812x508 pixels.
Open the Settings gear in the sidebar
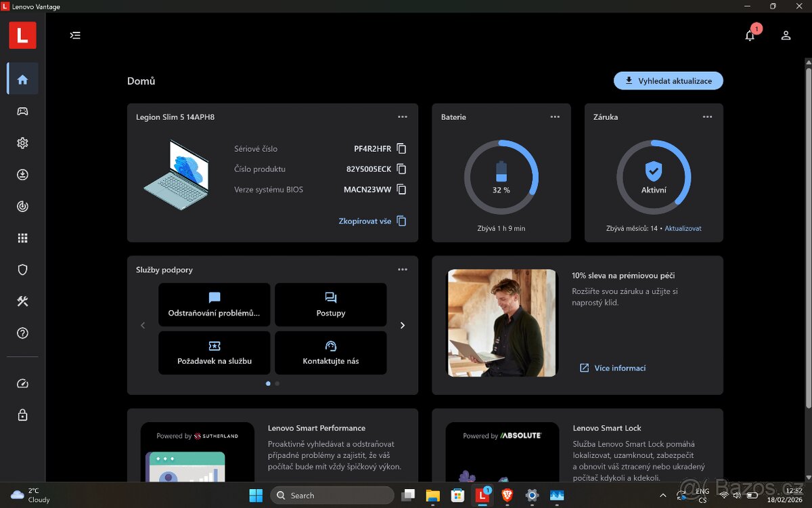(x=22, y=143)
